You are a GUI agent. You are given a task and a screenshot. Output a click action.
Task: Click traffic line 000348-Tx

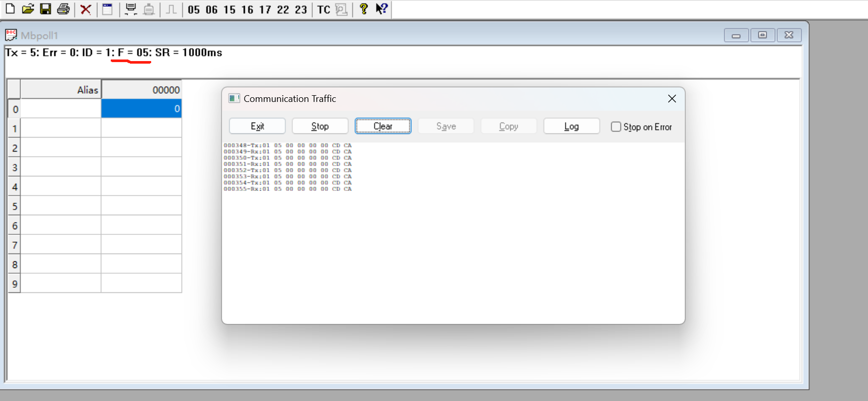pos(288,145)
